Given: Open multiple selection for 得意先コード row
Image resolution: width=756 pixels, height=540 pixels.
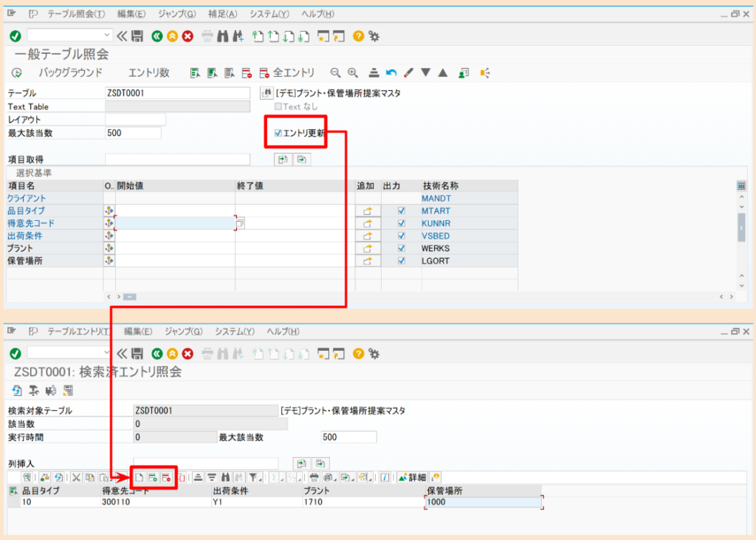Looking at the screenshot, I should (x=109, y=222).
